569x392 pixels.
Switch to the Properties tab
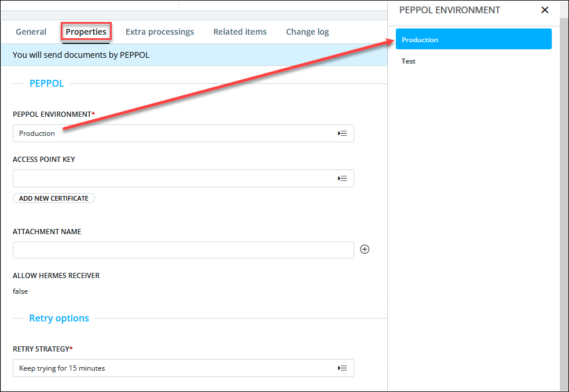click(86, 32)
